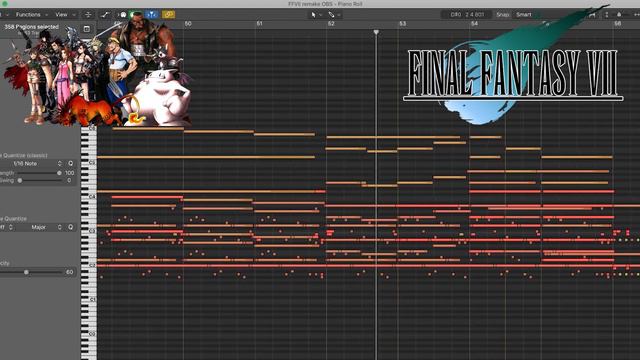Adjust the Strength slider set to 100
The width and height of the screenshot is (640, 360).
pos(59,173)
